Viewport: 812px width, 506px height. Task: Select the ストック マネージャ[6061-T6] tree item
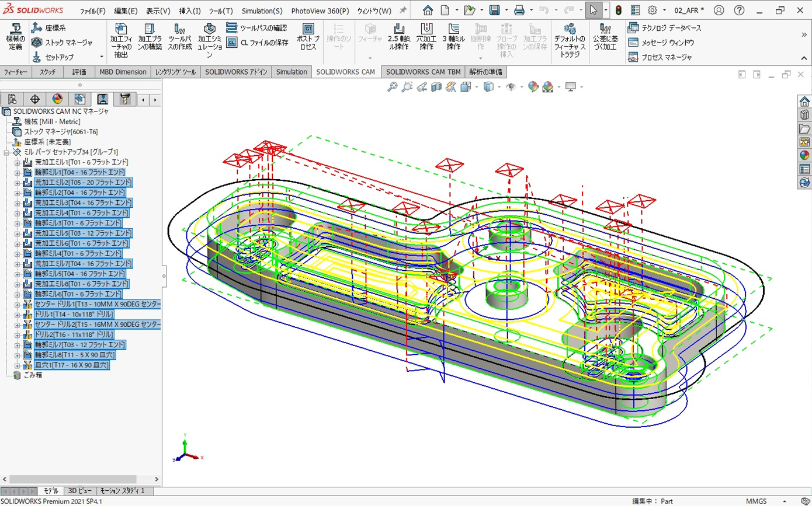click(x=55, y=132)
